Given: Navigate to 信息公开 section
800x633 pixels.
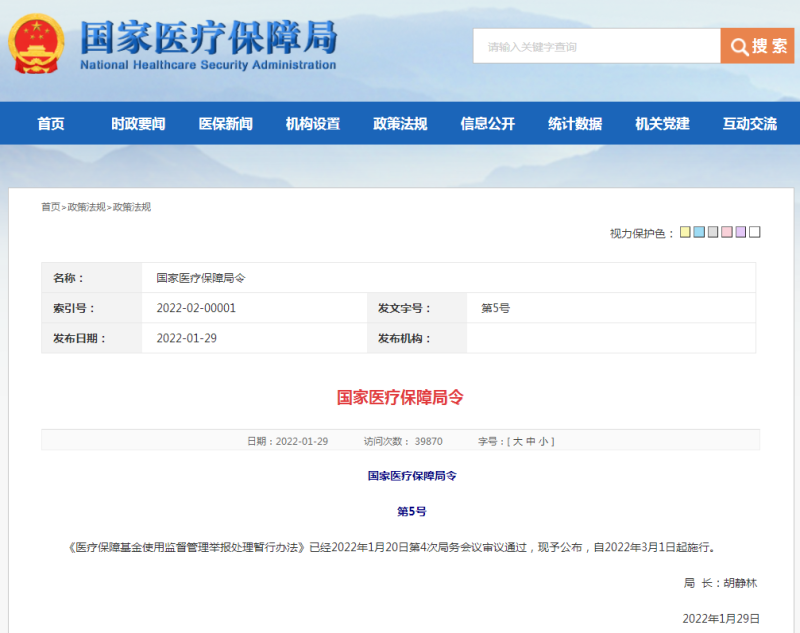Looking at the screenshot, I should coord(487,124).
